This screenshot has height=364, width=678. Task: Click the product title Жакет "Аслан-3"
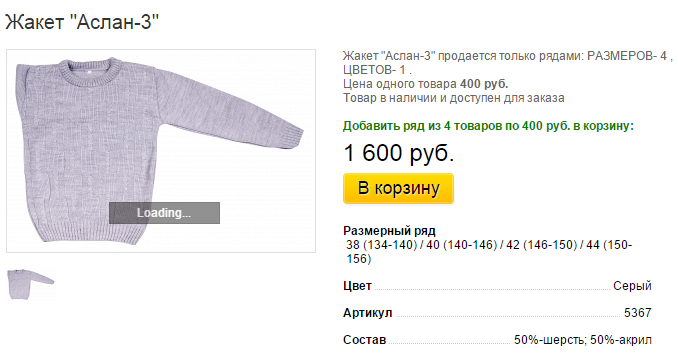point(82,22)
